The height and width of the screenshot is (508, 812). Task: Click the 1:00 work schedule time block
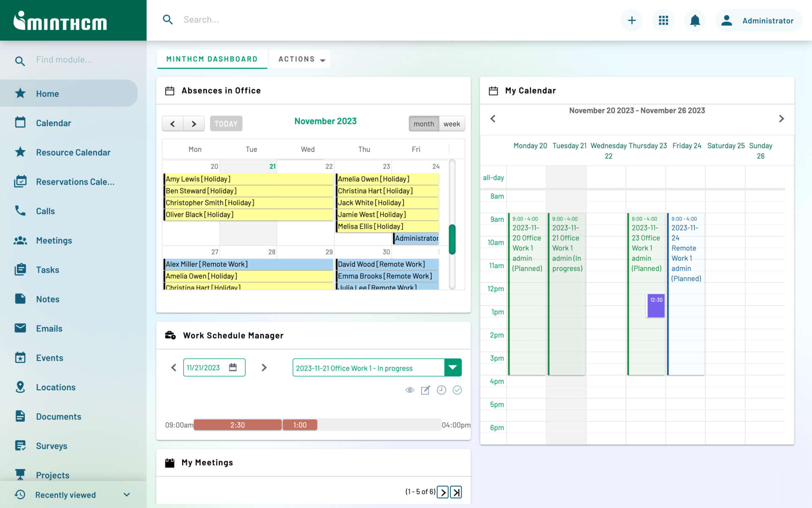[x=300, y=425]
